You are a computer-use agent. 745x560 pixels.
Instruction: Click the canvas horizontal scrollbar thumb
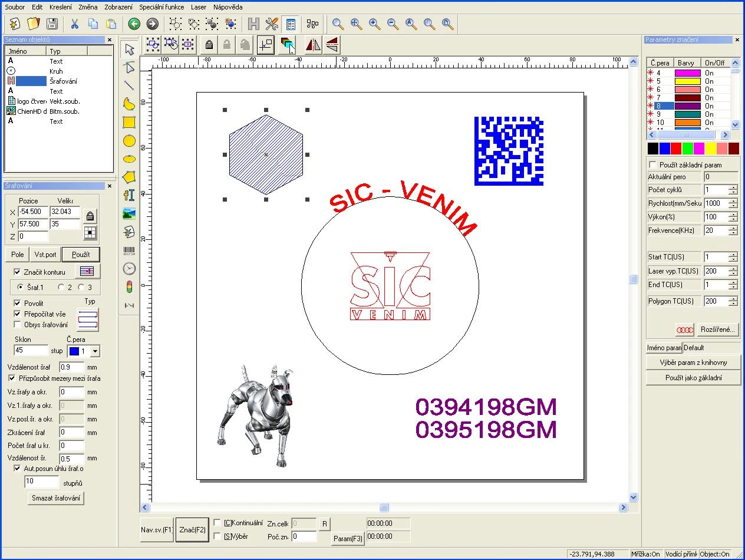tap(384, 508)
